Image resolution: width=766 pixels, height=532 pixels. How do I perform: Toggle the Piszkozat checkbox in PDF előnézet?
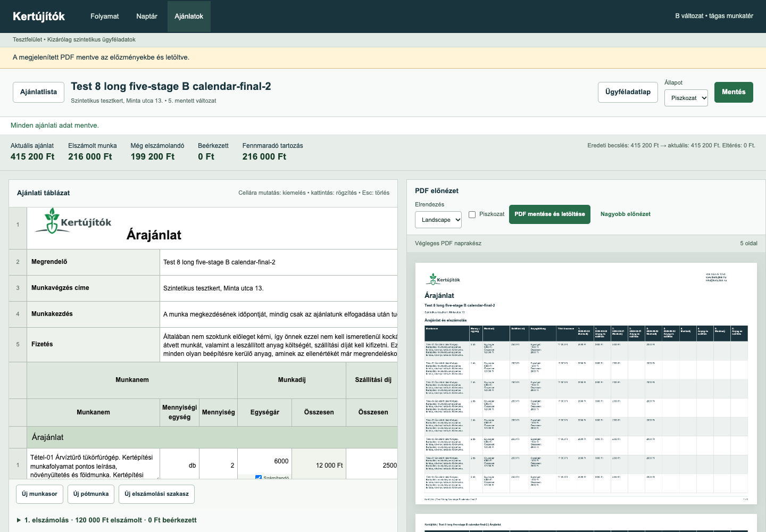(x=472, y=214)
